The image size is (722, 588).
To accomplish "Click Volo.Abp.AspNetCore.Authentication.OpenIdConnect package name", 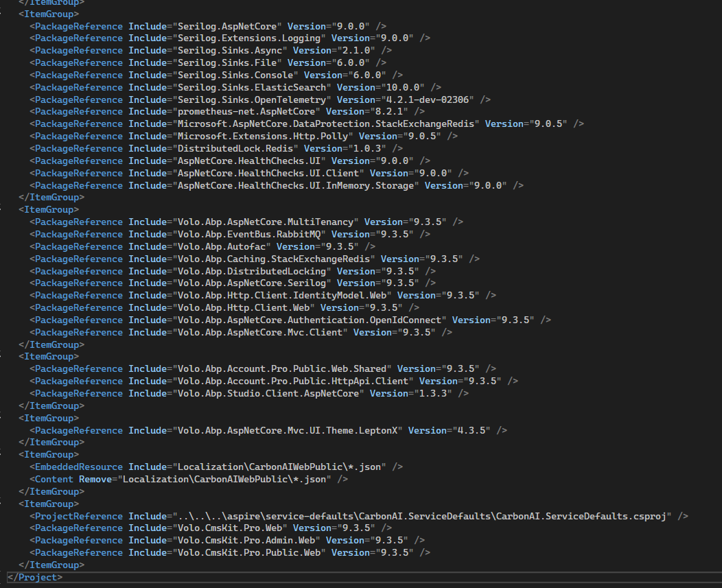I will (307, 320).
